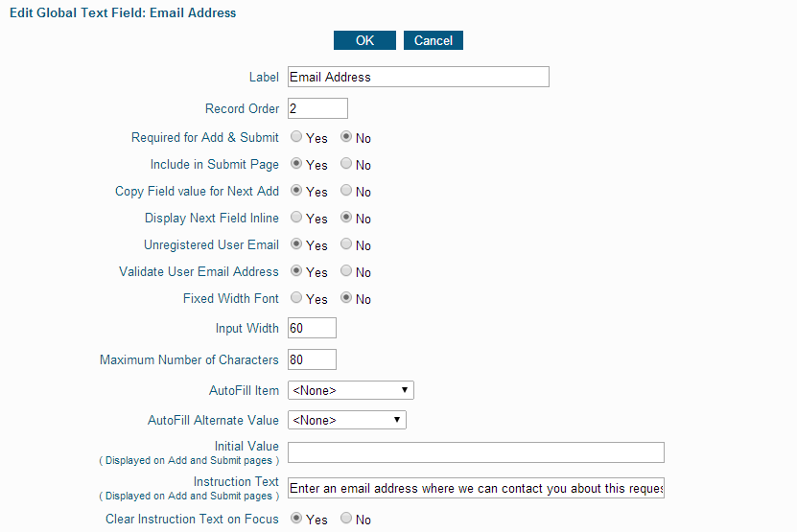Enable Fixed Width Font with Yes
The image size is (797, 532).
click(x=296, y=298)
